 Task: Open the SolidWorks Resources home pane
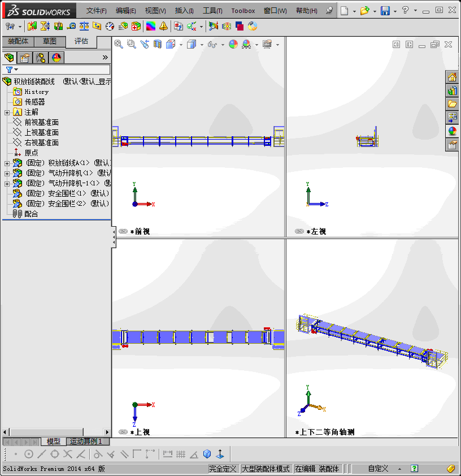click(452, 77)
